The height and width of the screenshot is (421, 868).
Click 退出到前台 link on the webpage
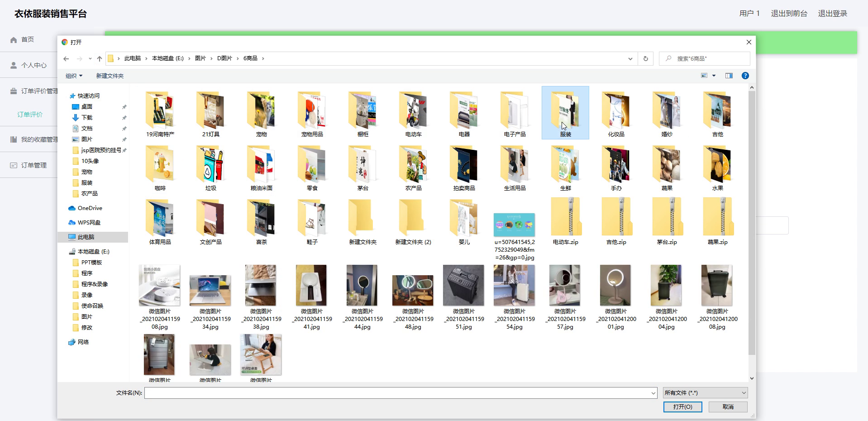click(x=789, y=14)
